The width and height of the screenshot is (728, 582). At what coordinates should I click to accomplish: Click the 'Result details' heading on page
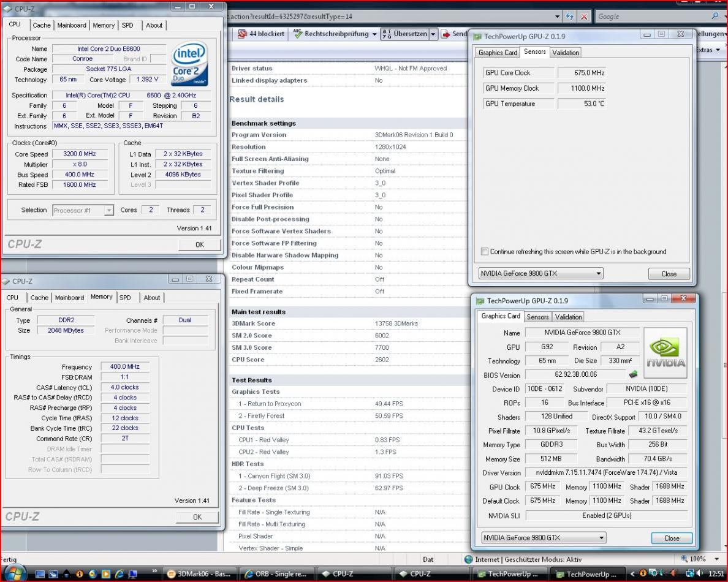coord(256,99)
